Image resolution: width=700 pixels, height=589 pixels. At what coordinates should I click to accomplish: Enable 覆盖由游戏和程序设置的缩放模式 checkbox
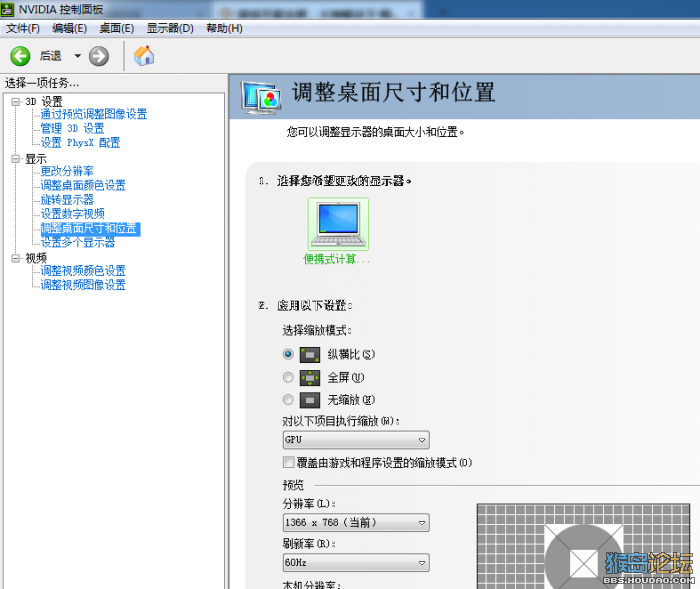(288, 462)
